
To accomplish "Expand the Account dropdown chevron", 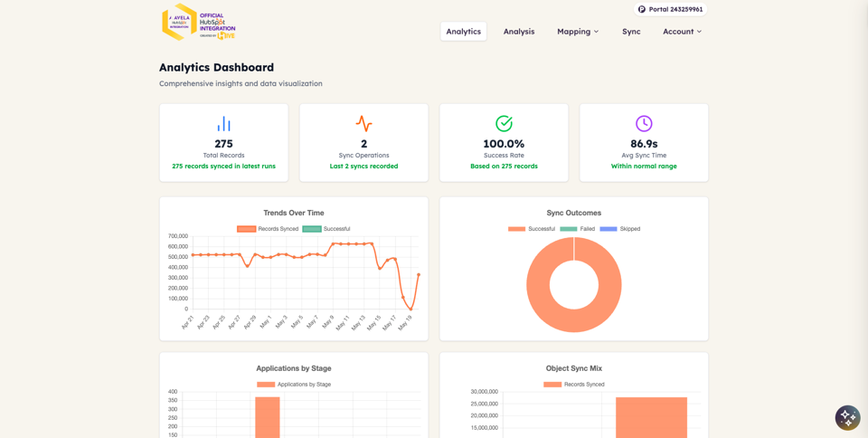I will (699, 32).
